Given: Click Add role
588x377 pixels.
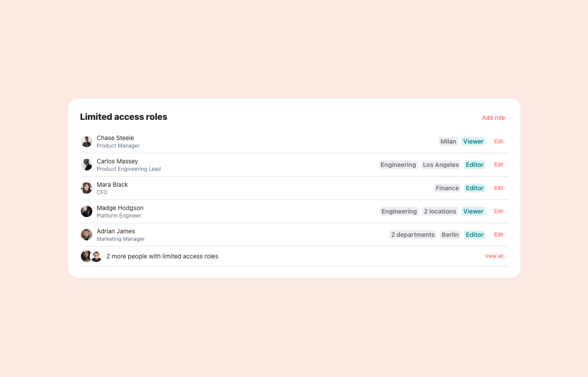Looking at the screenshot, I should [493, 118].
